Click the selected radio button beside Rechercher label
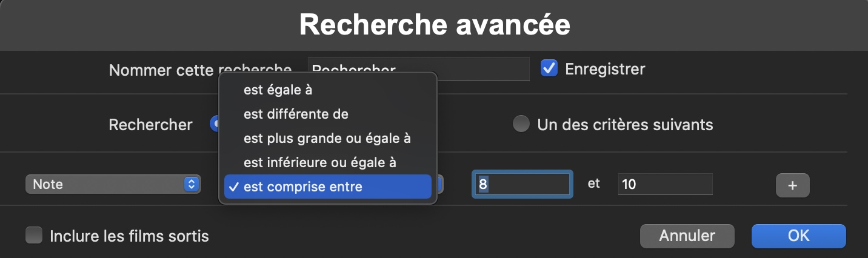The image size is (868, 258). point(213,124)
